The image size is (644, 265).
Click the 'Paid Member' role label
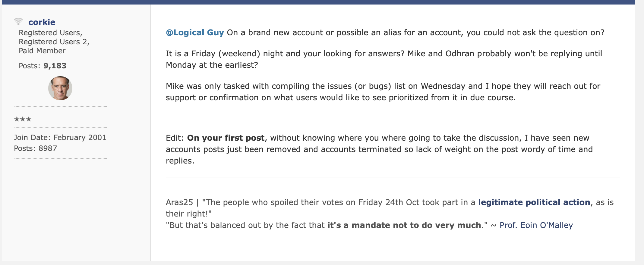coord(42,51)
